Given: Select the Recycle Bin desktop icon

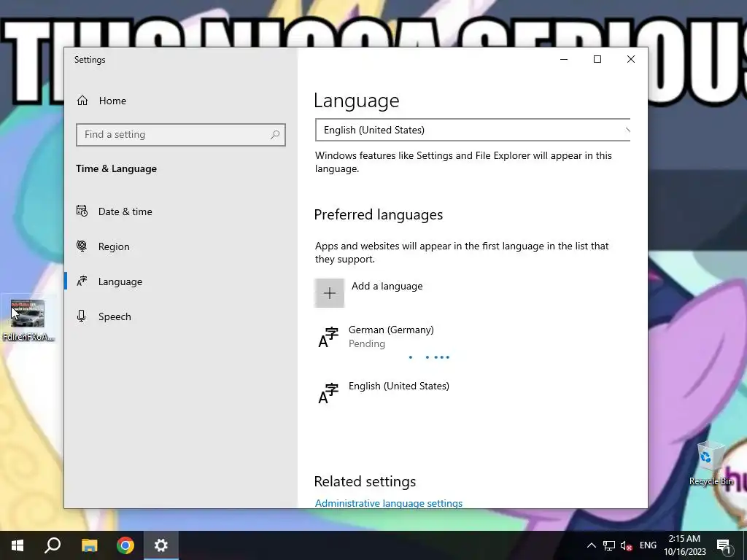Looking at the screenshot, I should tap(711, 464).
